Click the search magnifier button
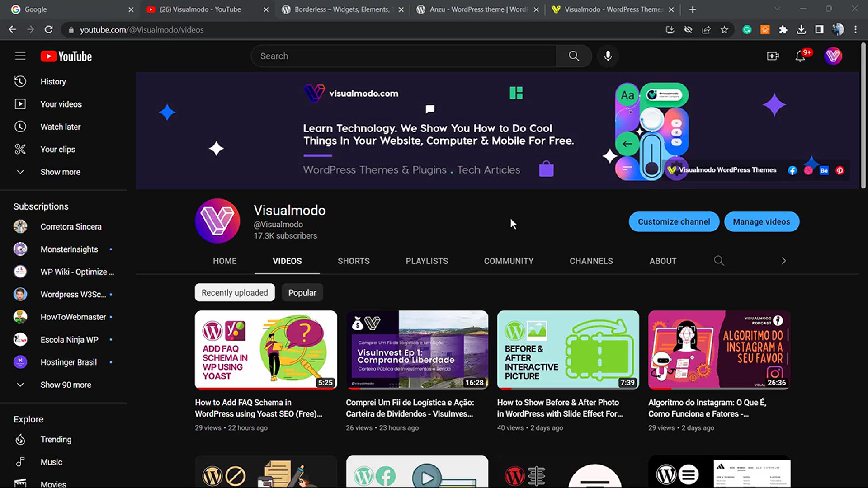Viewport: 868px width, 488px height. pyautogui.click(x=574, y=56)
